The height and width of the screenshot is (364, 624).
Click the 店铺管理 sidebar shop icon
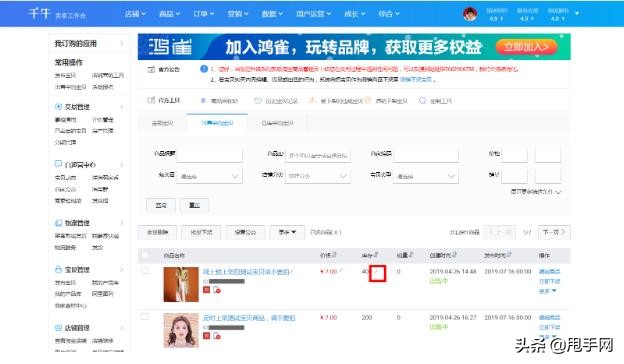click(x=58, y=328)
